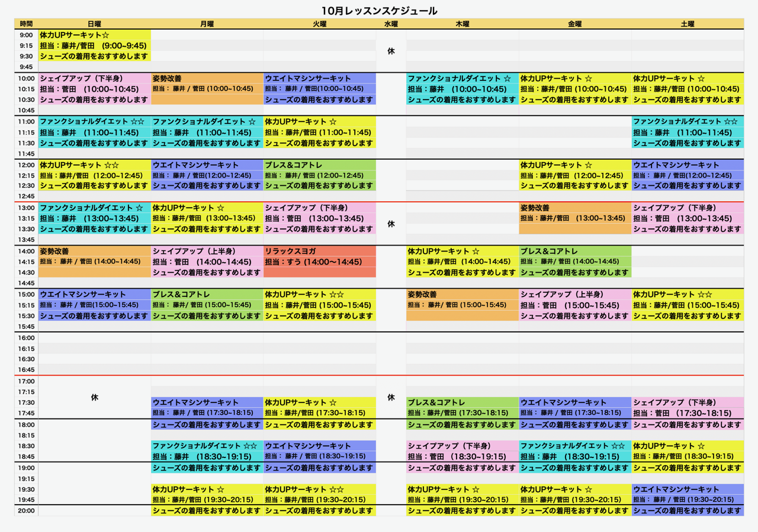The height and width of the screenshot is (532, 758).
Task: Click Tuesday 担当:菅田 (13:00~13:45) cell
Action: pyautogui.click(x=320, y=218)
